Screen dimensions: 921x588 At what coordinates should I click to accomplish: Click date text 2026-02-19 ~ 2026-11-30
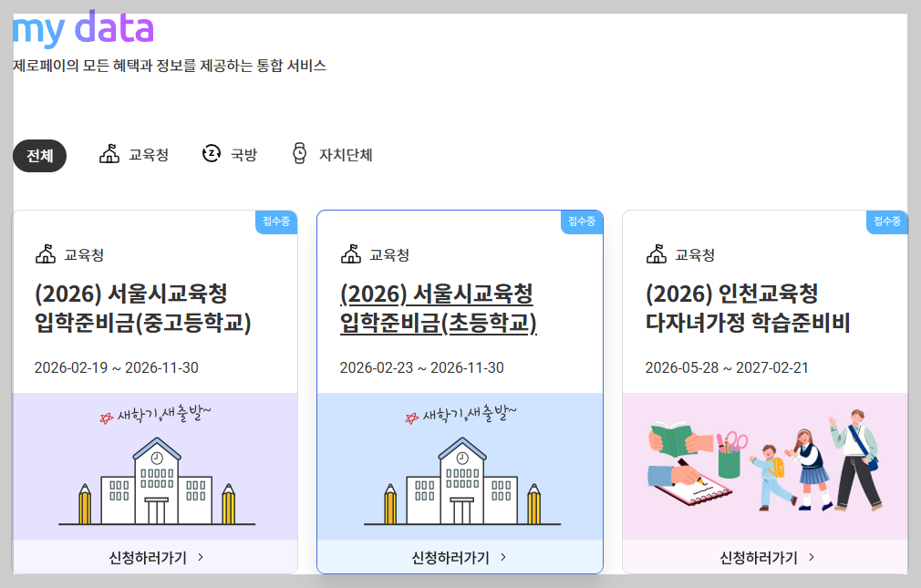click(117, 367)
